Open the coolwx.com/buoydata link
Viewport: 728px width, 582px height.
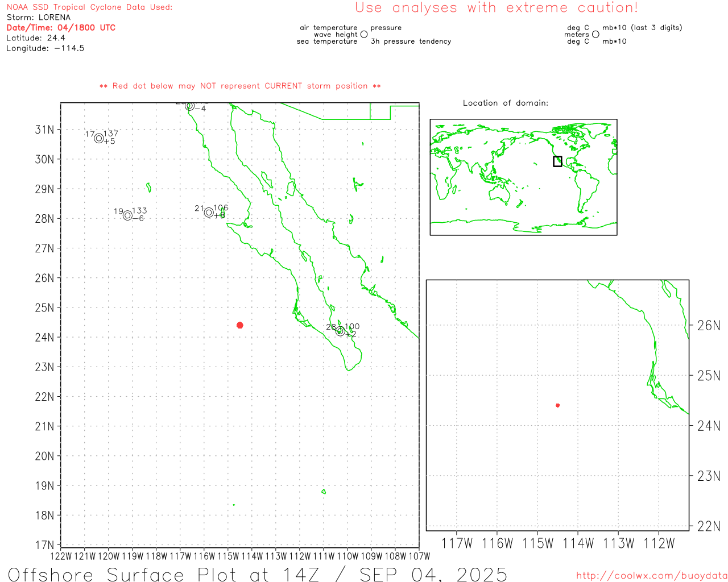[x=652, y=576]
